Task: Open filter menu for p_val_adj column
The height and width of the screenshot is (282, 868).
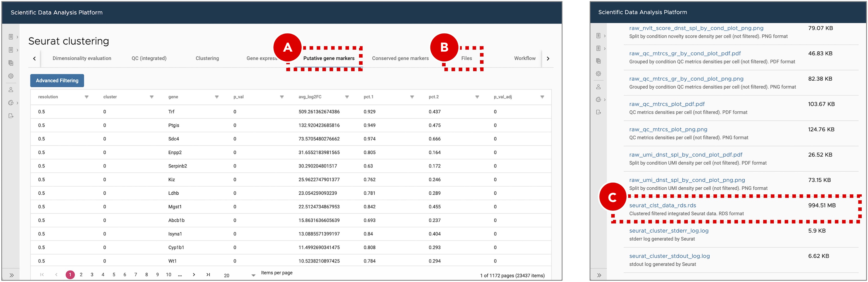Action: click(x=542, y=97)
